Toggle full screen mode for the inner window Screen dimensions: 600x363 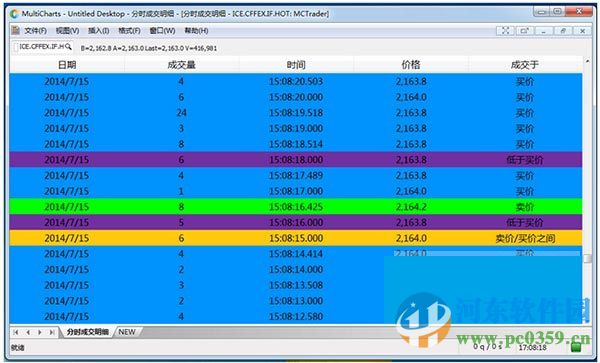[505, 31]
